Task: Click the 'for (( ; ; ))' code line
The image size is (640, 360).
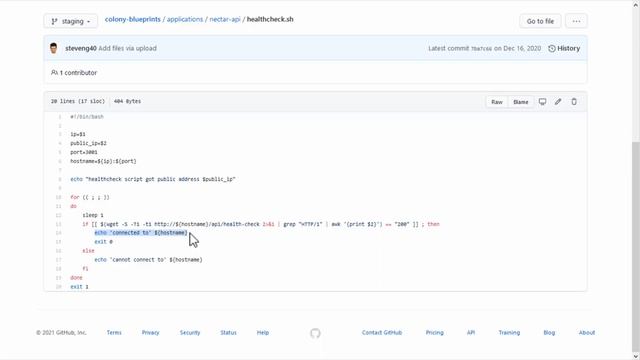Action: click(x=90, y=197)
